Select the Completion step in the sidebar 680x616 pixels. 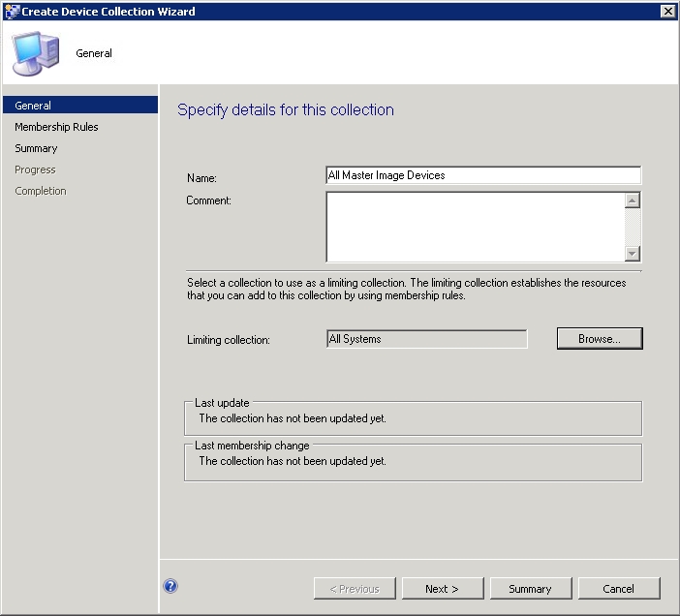click(41, 191)
